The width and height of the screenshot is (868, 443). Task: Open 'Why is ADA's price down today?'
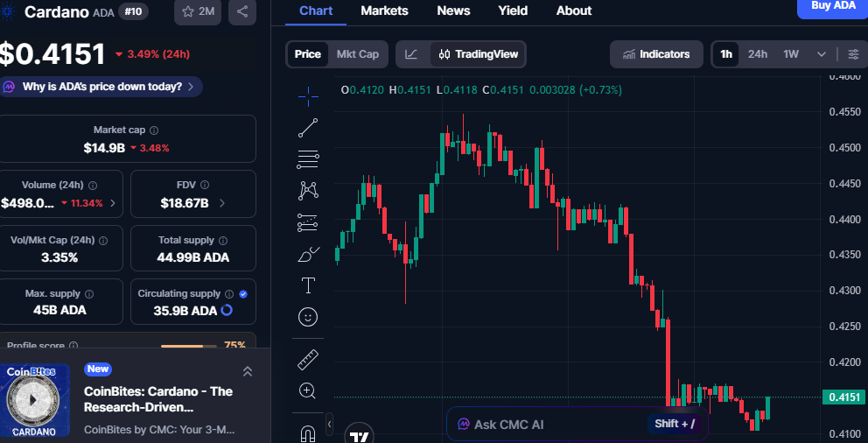coord(101,87)
